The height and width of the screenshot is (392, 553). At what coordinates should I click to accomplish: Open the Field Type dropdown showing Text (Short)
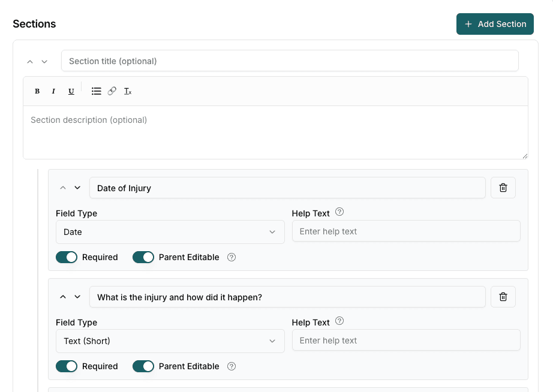[x=170, y=341]
